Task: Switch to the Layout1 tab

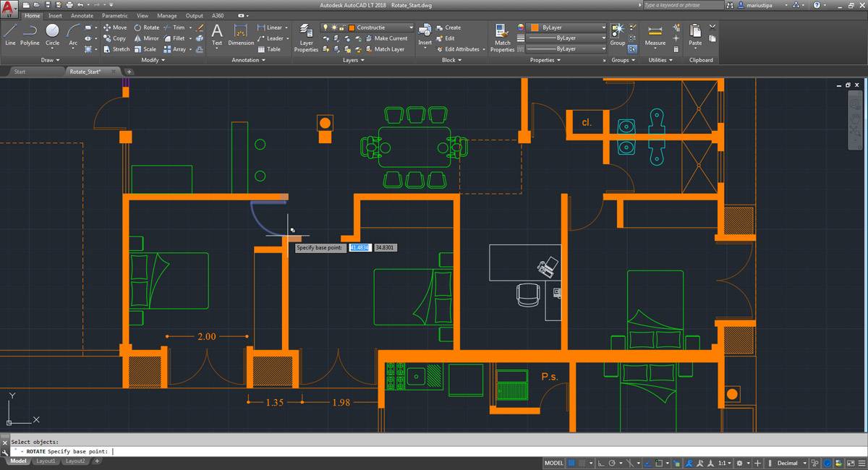Action: click(46, 461)
